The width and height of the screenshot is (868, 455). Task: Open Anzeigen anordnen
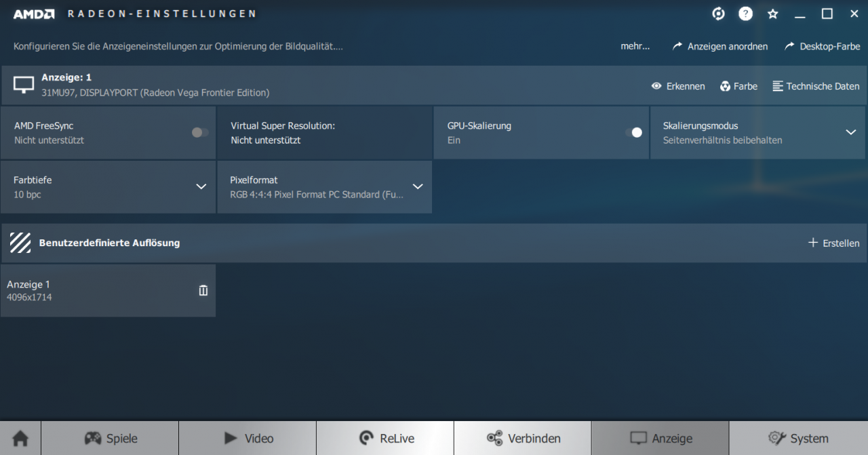click(x=720, y=46)
